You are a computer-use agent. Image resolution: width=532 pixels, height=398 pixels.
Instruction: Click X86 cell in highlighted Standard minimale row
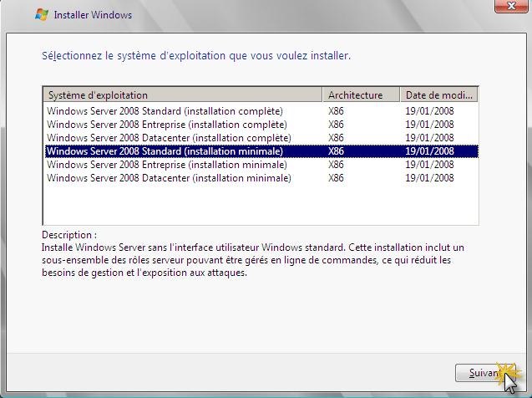click(336, 151)
